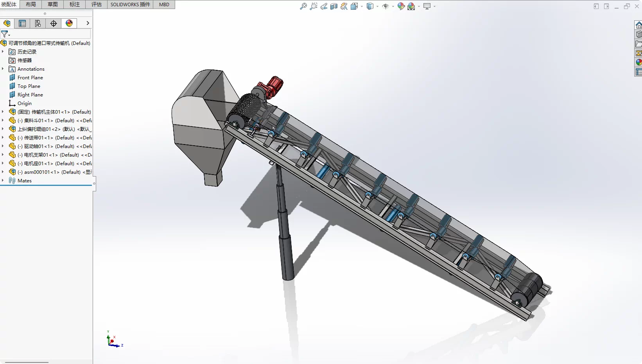642x364 pixels.
Task: Select the 传送带01 component
Action: point(55,138)
